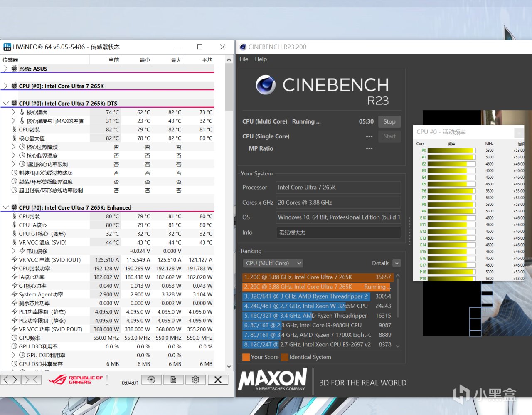Click the lightning icon beside System Agent功率
The height and width of the screenshot is (415, 532).
(x=15, y=294)
